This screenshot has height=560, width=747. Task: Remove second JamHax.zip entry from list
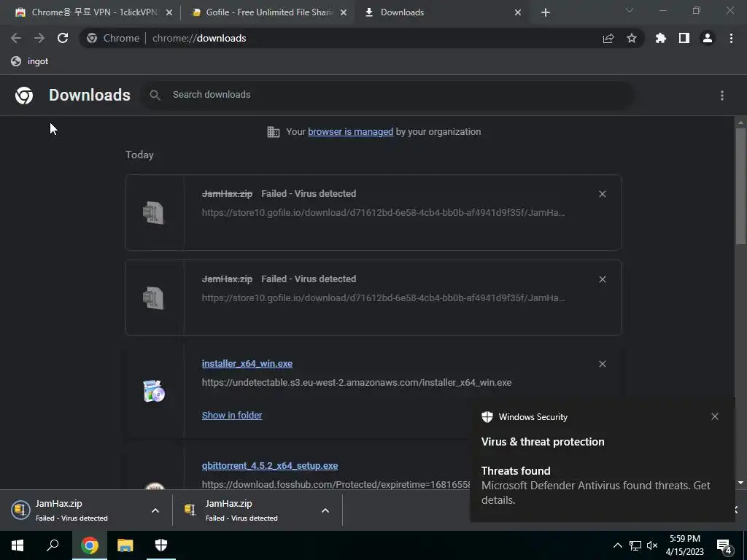[x=602, y=279]
